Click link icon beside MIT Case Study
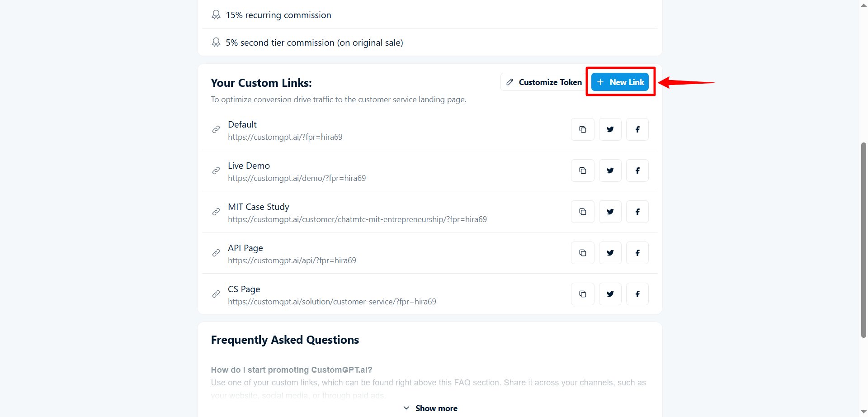 (x=216, y=212)
